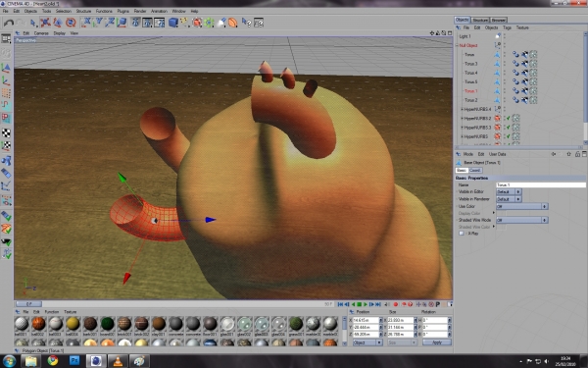
Task: Switch to Coord. tab in attributes
Action: click(x=474, y=171)
